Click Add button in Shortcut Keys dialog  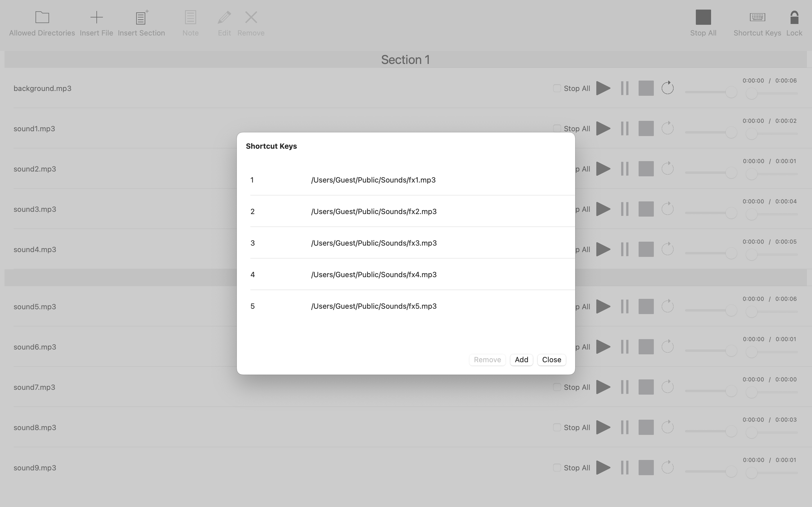[521, 360]
